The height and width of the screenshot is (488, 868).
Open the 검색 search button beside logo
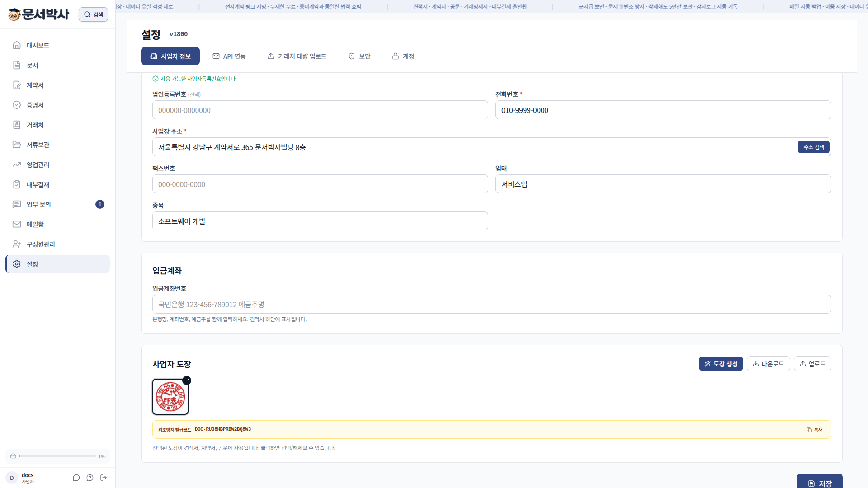click(x=94, y=14)
